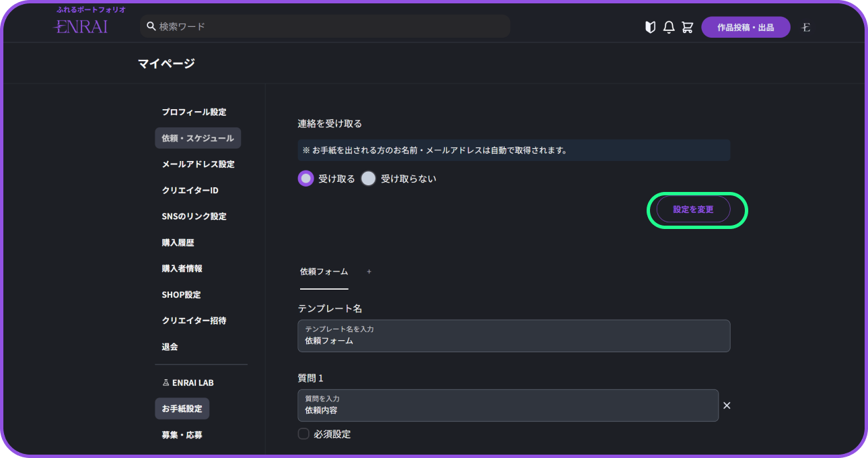Open notifications bell

(x=669, y=27)
